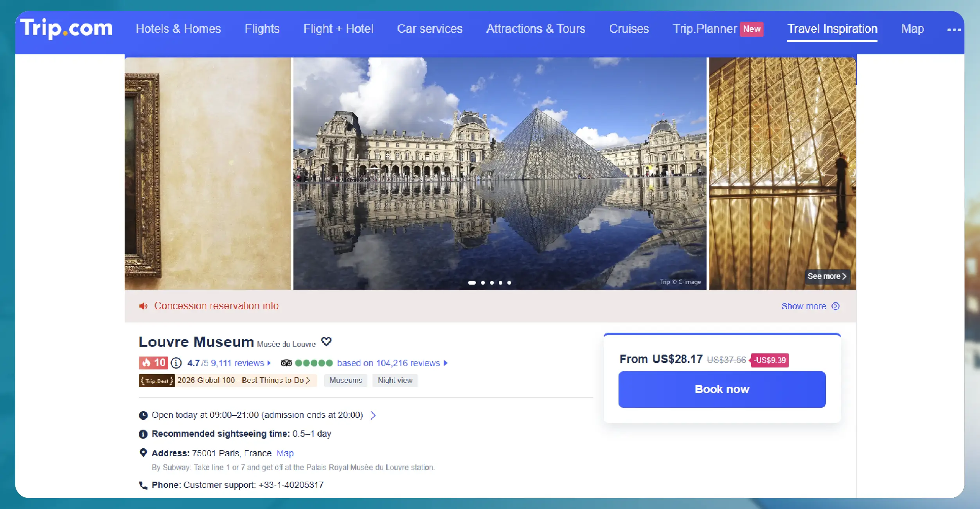Image resolution: width=980 pixels, height=509 pixels.
Task: Click the clock icon before opening hours
Action: point(144,415)
